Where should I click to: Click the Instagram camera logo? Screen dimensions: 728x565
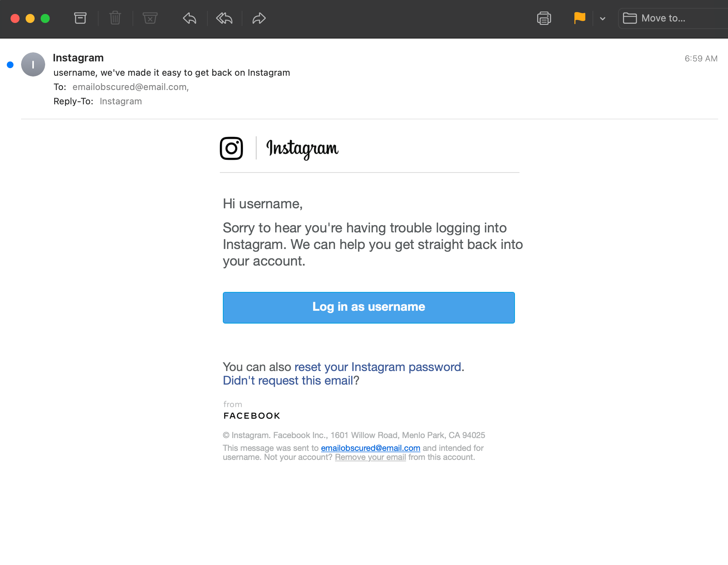pos(231,148)
